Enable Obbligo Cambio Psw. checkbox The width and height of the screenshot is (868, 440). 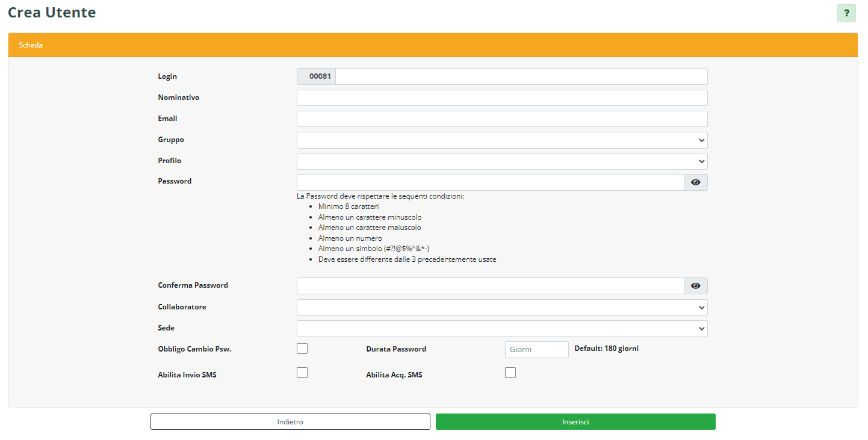(302, 349)
